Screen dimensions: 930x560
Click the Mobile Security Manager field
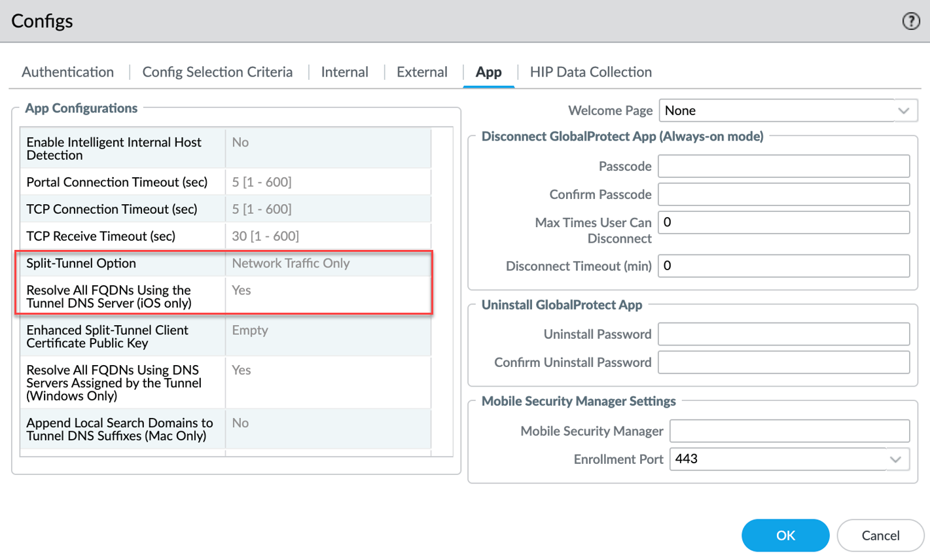(789, 431)
